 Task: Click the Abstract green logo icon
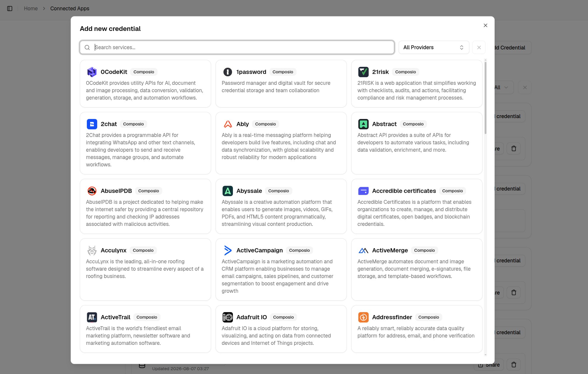click(363, 124)
